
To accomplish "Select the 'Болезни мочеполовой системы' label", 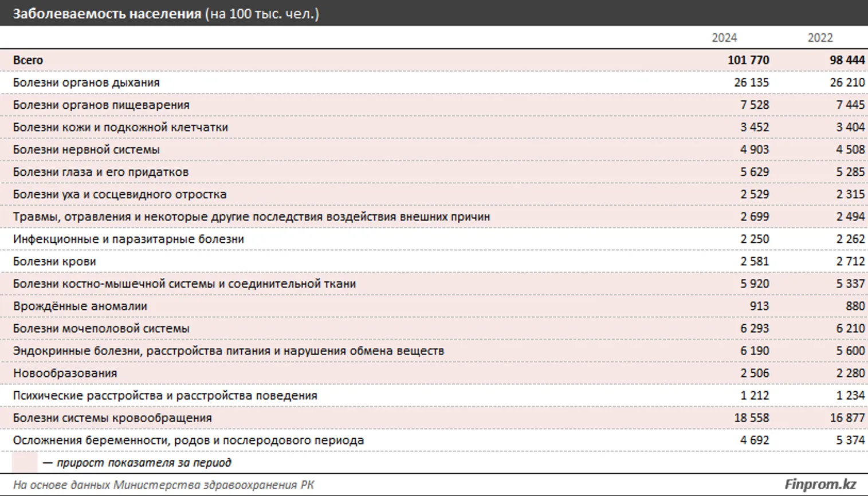I will [101, 328].
